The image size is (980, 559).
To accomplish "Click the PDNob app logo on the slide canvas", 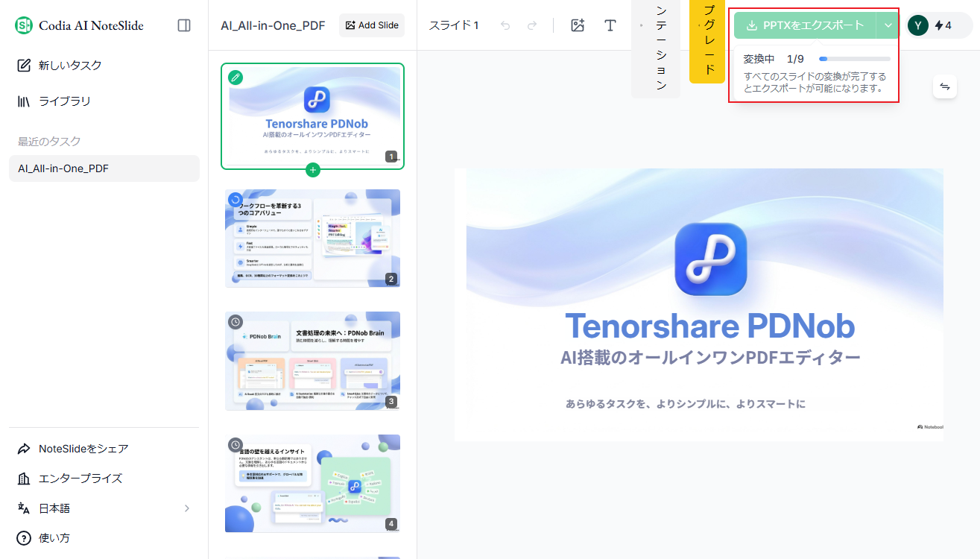I will 711,259.
